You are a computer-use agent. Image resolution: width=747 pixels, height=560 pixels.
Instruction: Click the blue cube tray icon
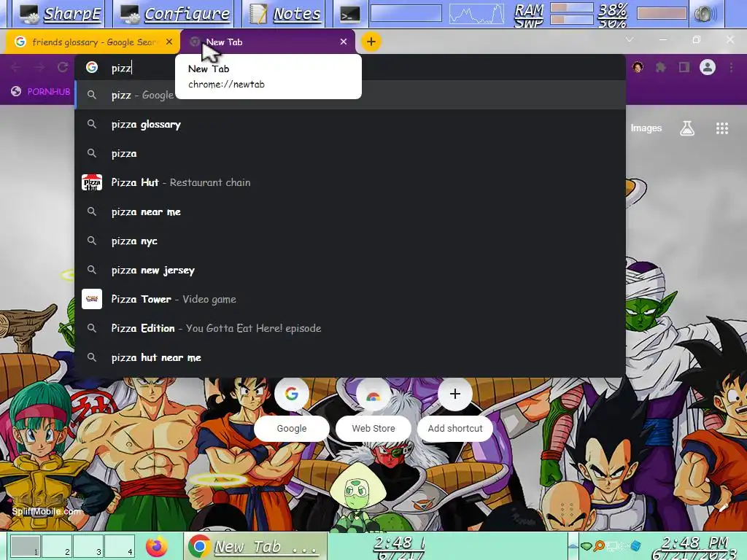pos(635,545)
